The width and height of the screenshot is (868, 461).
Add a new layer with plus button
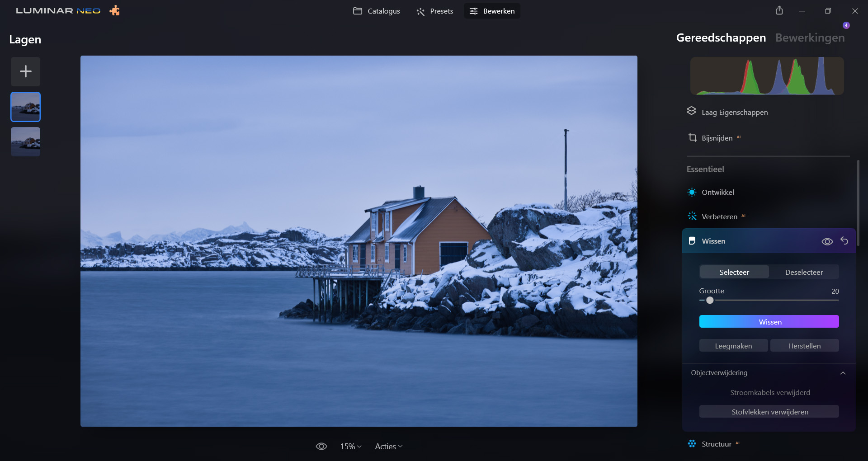(x=26, y=71)
